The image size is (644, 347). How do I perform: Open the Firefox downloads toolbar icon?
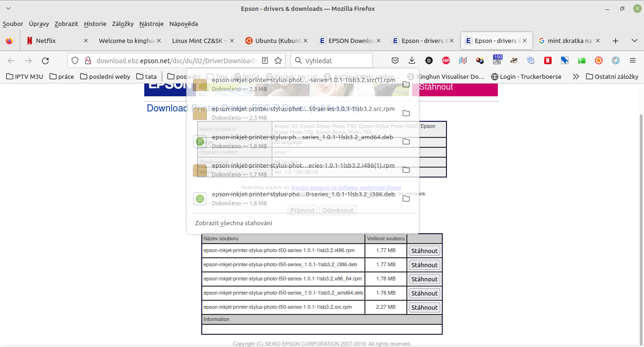(x=412, y=60)
